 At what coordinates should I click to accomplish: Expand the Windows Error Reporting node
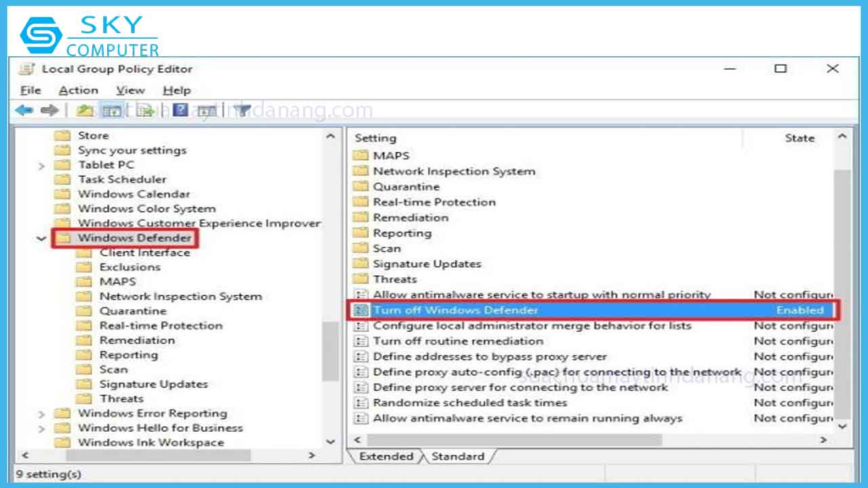point(42,413)
